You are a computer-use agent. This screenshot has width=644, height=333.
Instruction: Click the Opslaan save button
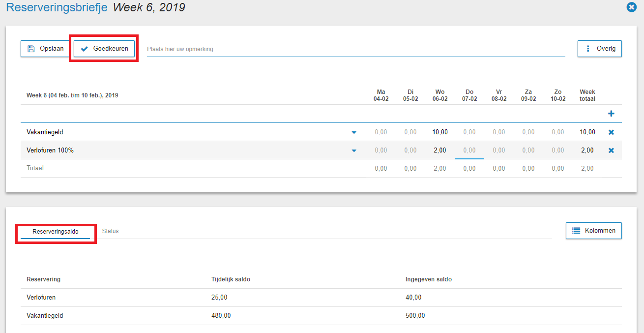point(45,49)
